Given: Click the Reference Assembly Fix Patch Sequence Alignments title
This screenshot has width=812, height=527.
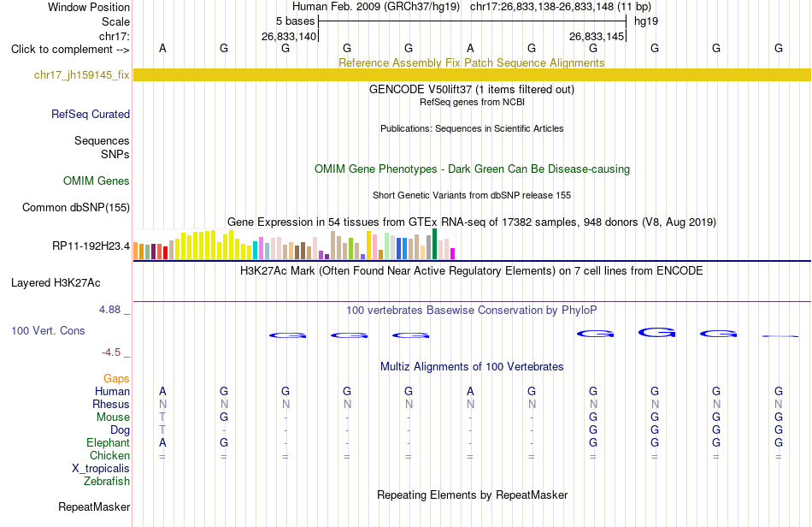Looking at the screenshot, I should coord(471,62).
